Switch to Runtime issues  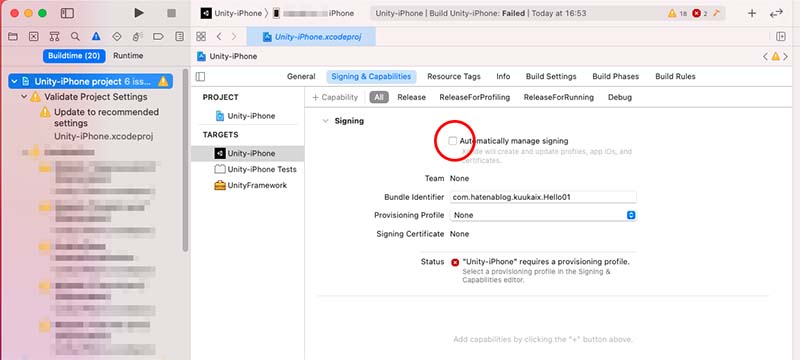pyautogui.click(x=128, y=56)
